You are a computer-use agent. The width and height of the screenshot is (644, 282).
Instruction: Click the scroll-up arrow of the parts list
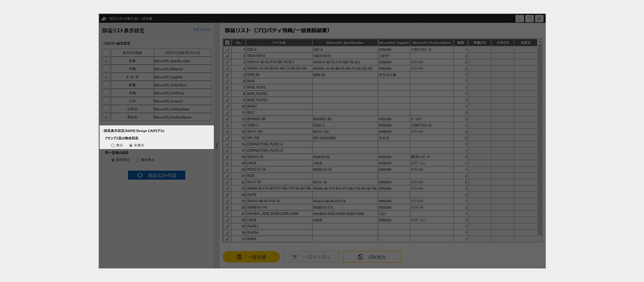coord(540,42)
